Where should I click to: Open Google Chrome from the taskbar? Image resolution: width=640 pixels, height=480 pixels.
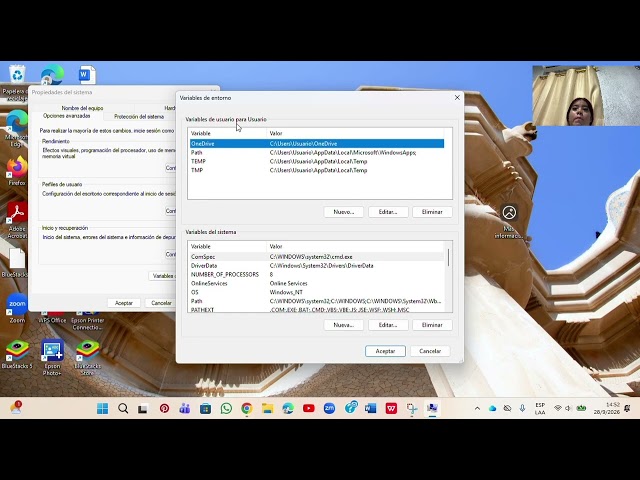point(247,408)
